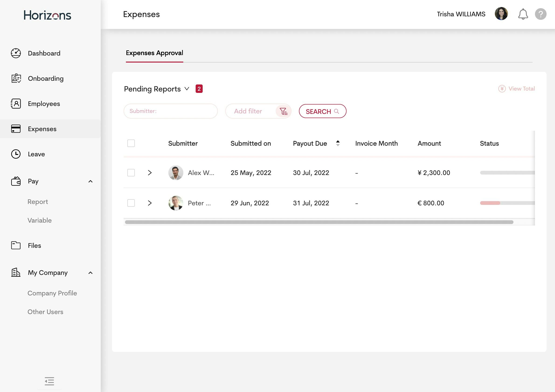
Task: Open Company Profile under My Company
Action: point(52,293)
